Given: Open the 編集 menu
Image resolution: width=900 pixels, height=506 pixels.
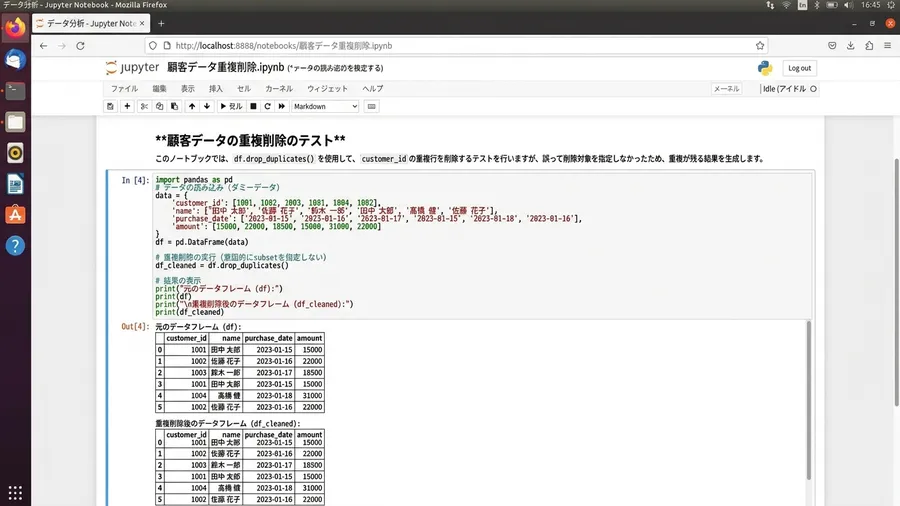Looking at the screenshot, I should (x=159, y=89).
